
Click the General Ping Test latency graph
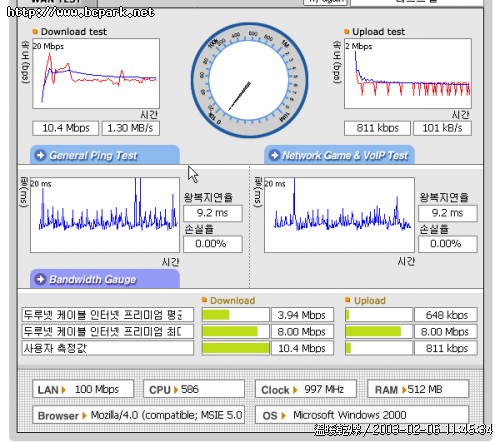point(105,215)
